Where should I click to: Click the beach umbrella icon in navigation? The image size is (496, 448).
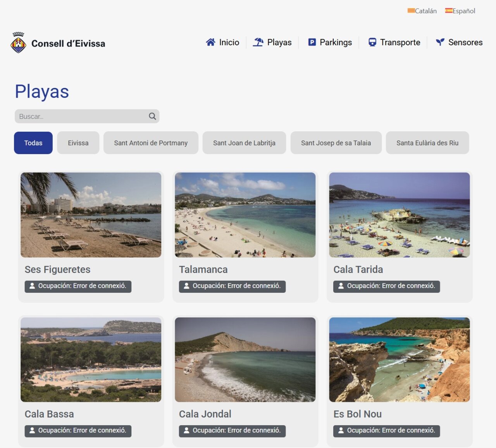(258, 42)
